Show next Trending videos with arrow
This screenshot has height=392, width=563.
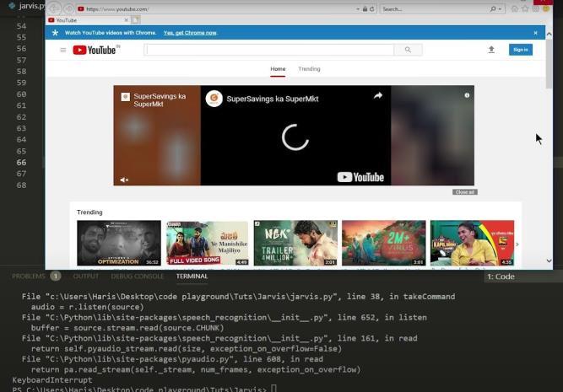tap(517, 244)
